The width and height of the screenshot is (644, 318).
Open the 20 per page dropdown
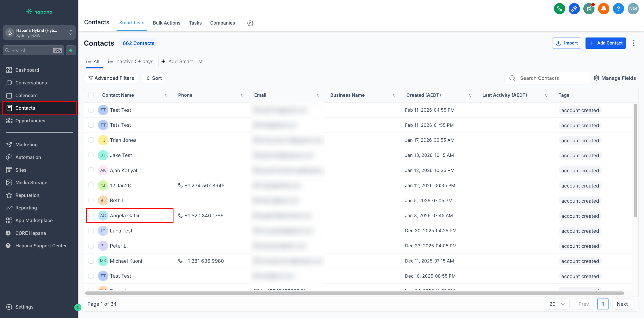557,304
